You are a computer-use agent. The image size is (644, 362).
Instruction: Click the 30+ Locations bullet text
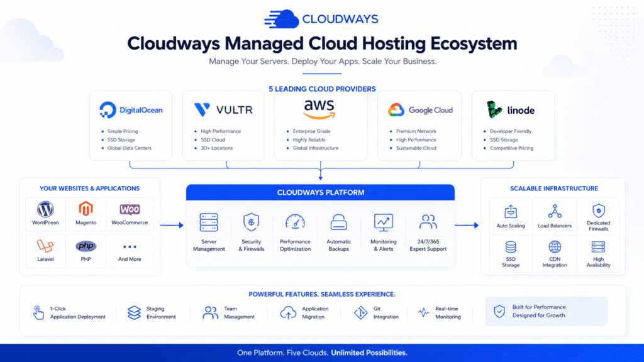tap(216, 148)
